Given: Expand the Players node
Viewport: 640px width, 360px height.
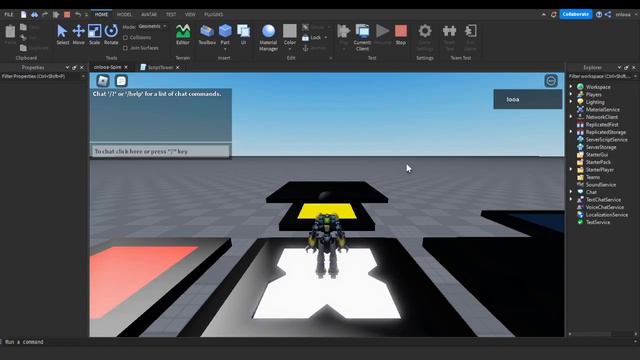Looking at the screenshot, I should click(x=571, y=94).
